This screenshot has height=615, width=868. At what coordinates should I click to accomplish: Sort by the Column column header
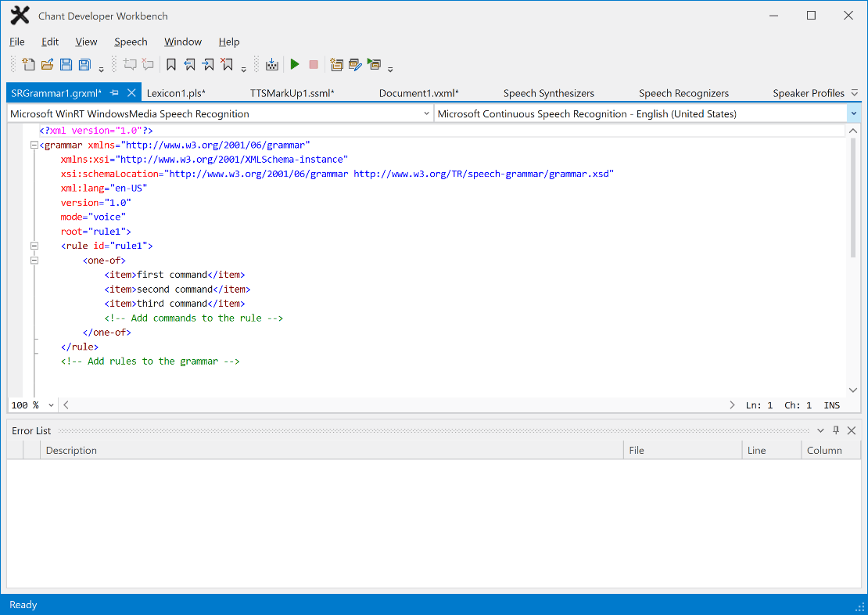[831, 451]
